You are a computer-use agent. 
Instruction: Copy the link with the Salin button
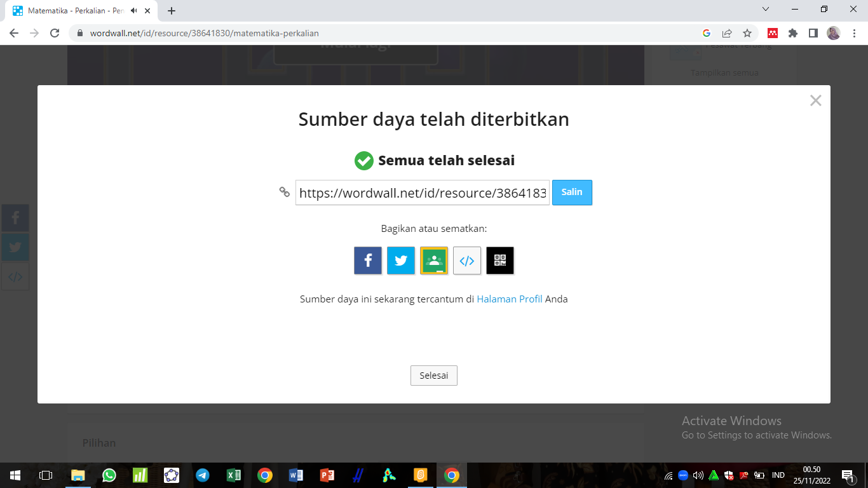click(x=572, y=193)
